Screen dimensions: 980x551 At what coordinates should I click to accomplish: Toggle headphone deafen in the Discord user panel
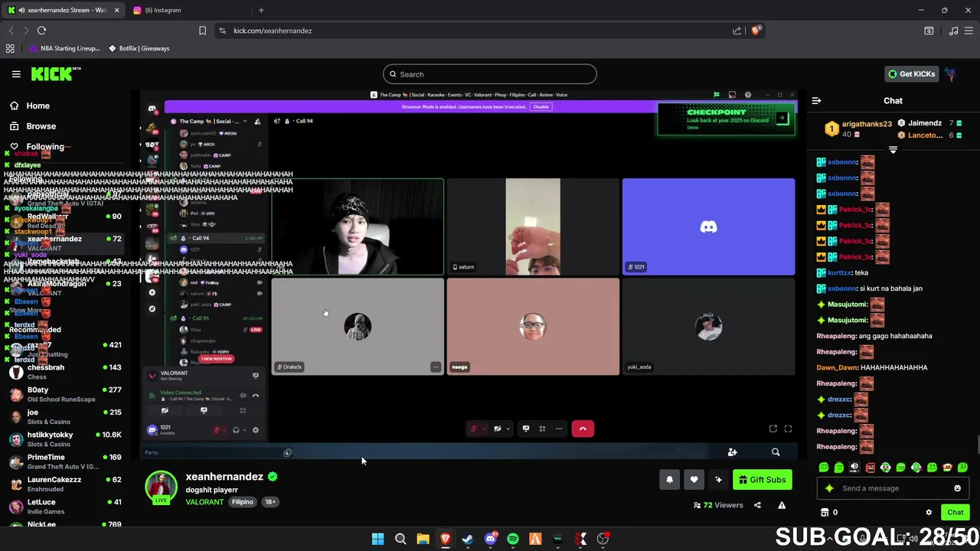tap(236, 430)
